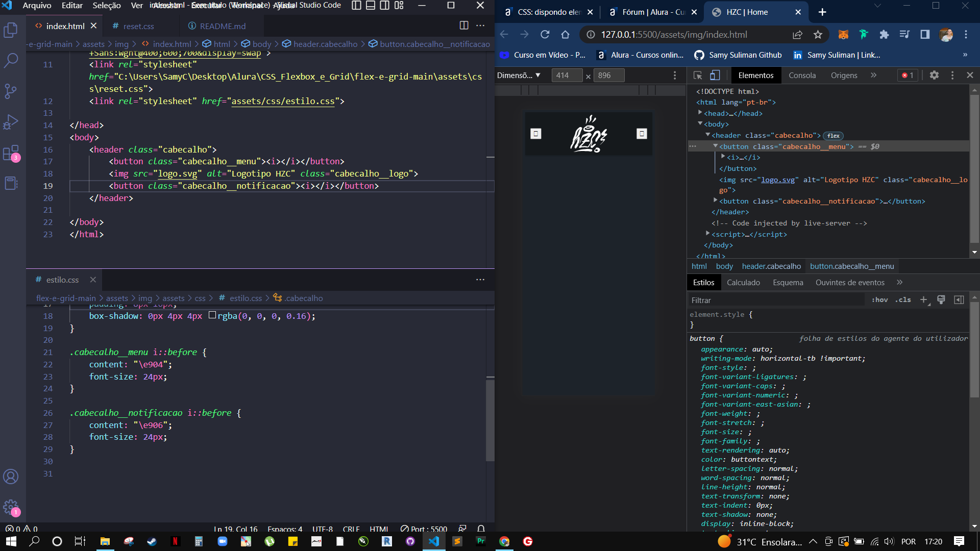Image resolution: width=980 pixels, height=551 pixels.
Task: Open the Dimensões device dropdown
Action: pos(519,76)
